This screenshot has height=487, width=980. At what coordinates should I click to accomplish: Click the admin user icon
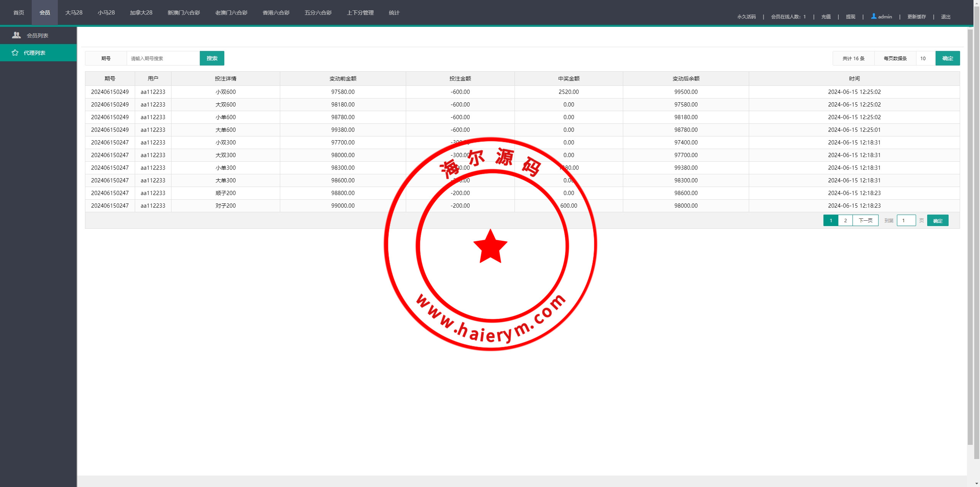[x=874, y=16]
